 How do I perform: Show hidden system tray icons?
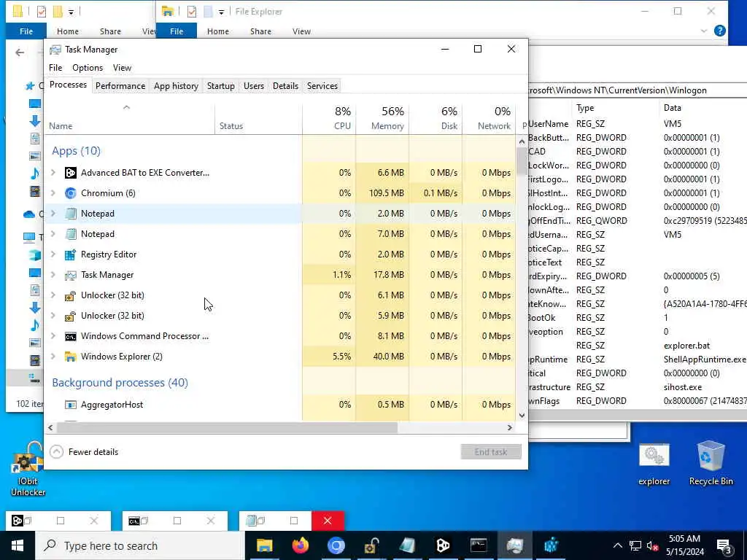click(x=617, y=545)
